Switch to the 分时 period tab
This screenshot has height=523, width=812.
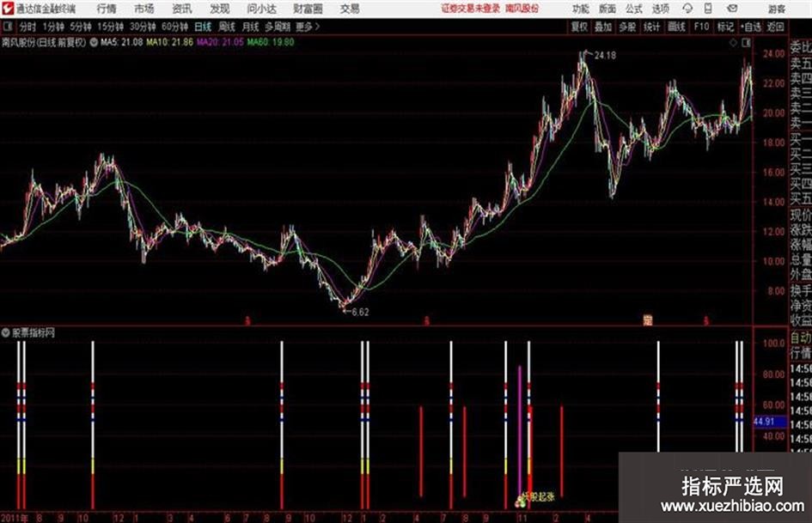coord(28,27)
